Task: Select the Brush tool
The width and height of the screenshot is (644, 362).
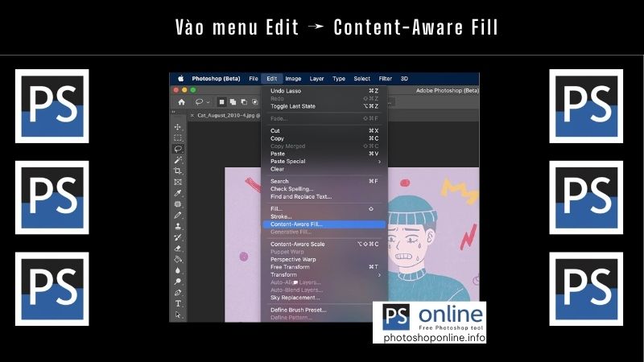Action: click(178, 215)
